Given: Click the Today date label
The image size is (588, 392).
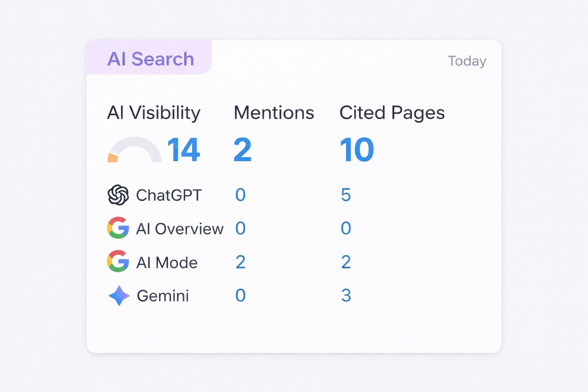Looking at the screenshot, I should pyautogui.click(x=467, y=61).
